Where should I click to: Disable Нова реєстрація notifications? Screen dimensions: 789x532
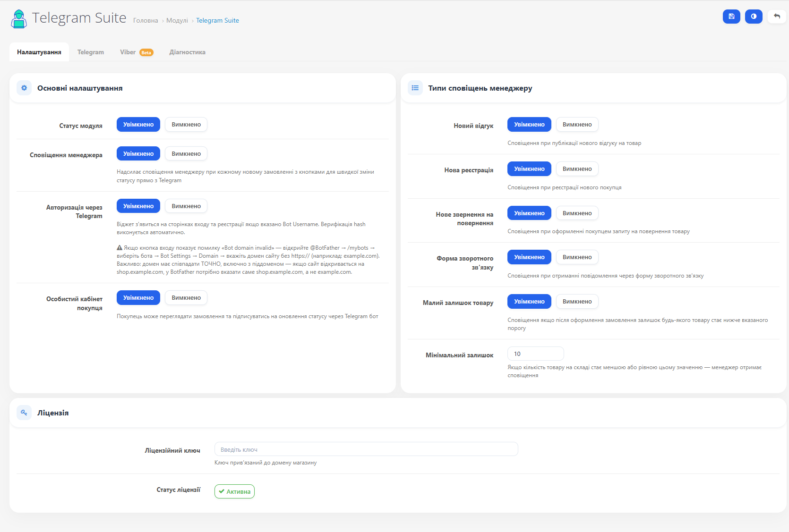(x=577, y=169)
